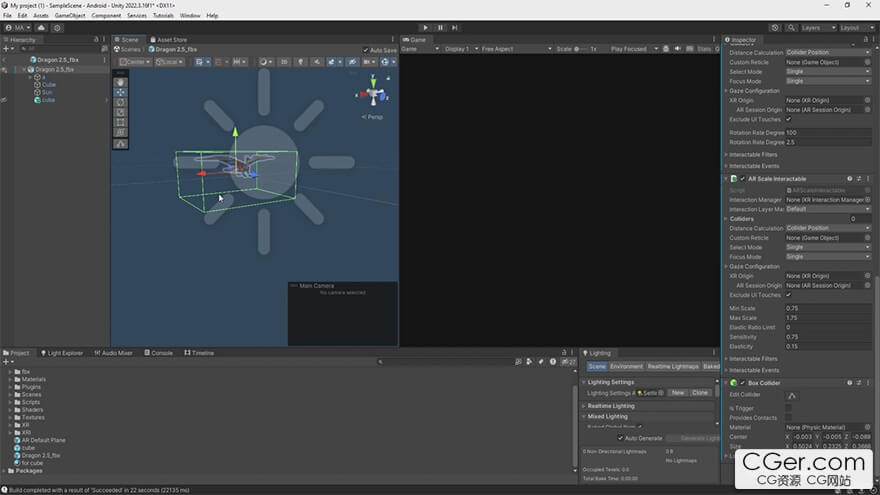
Task: Open the GameObject menu
Action: [x=70, y=16]
